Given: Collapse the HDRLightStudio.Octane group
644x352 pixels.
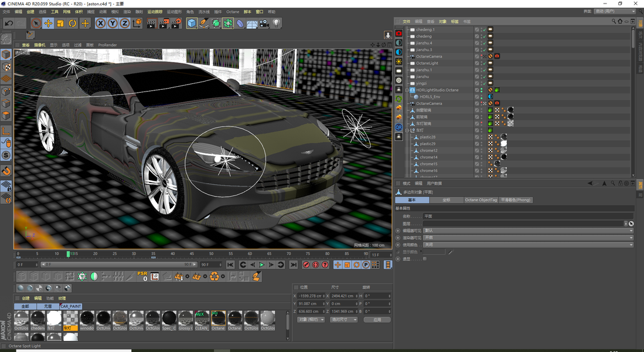Looking at the screenshot, I should pos(407,90).
